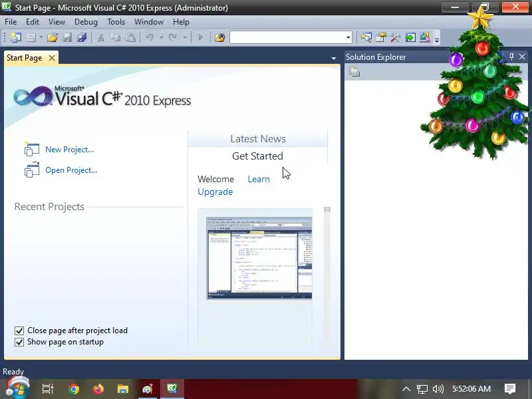Close the Start Page tab
Viewport: 532px width, 399px height.
[x=52, y=58]
